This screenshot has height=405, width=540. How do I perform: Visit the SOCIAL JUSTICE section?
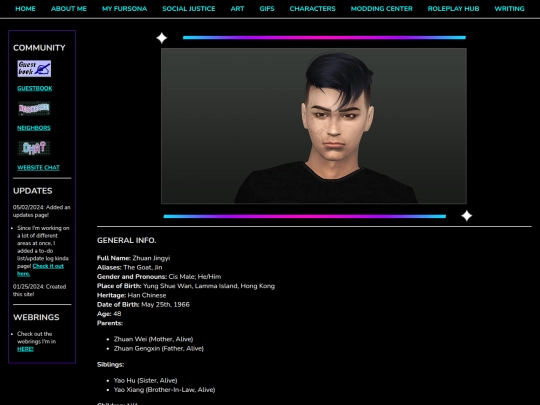(189, 9)
